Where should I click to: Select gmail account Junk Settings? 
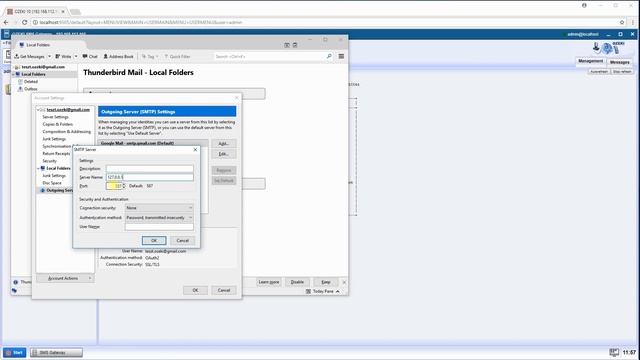coord(54,139)
